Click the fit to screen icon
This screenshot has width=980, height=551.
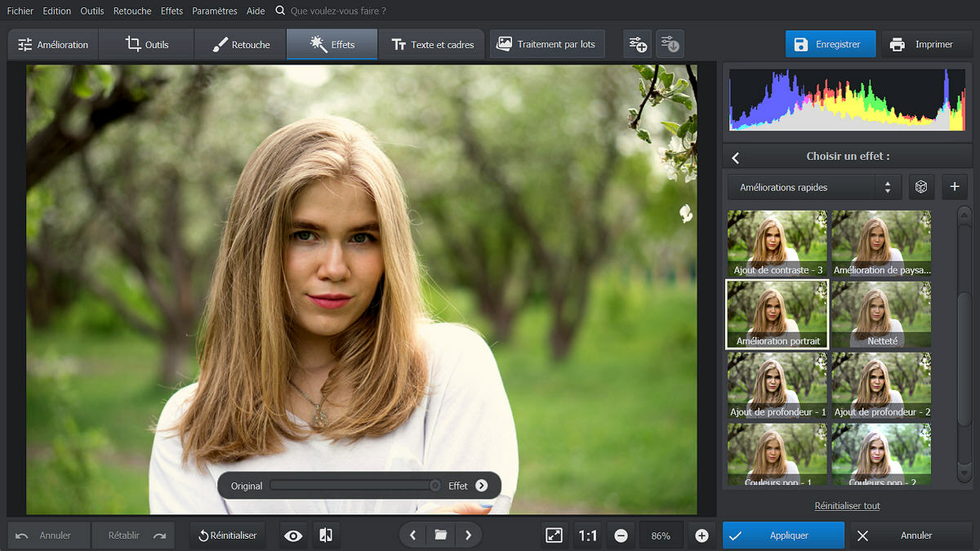554,535
